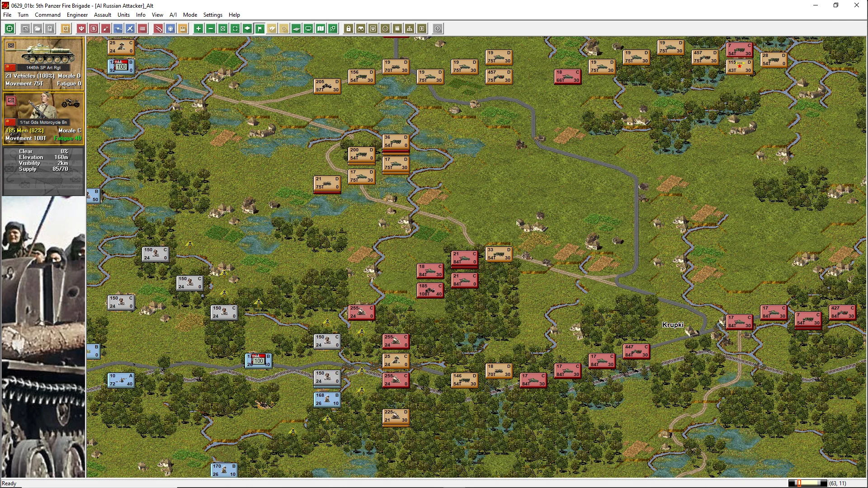The width and height of the screenshot is (868, 488).
Task: Click the zoom in plus icon
Action: tap(198, 28)
